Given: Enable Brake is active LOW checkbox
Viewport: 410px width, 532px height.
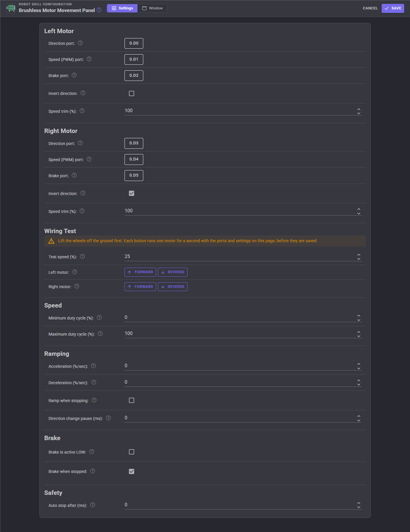Looking at the screenshot, I should (x=131, y=452).
